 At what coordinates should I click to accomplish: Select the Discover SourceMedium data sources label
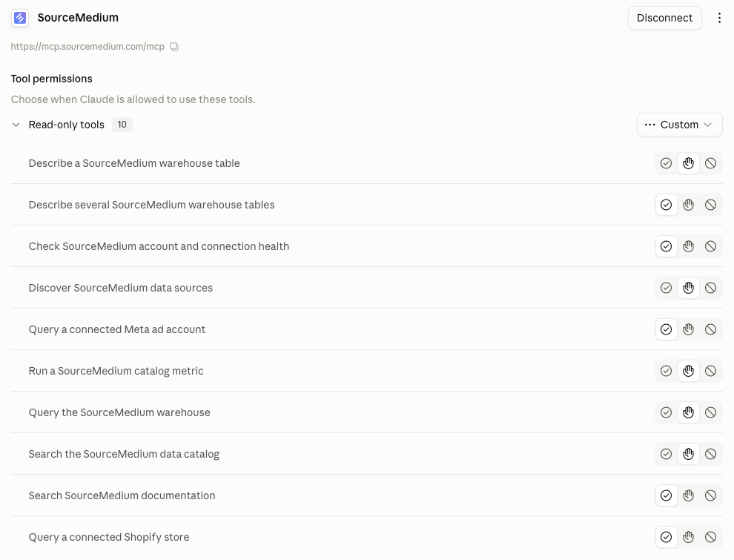tap(121, 288)
